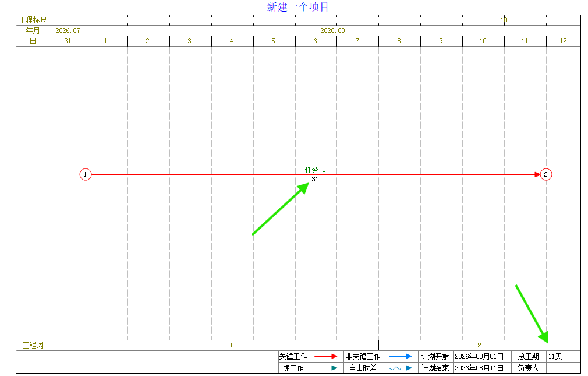Viewport: 588px width, 376px height.
Task: Select node 1 circle
Action: click(x=86, y=174)
